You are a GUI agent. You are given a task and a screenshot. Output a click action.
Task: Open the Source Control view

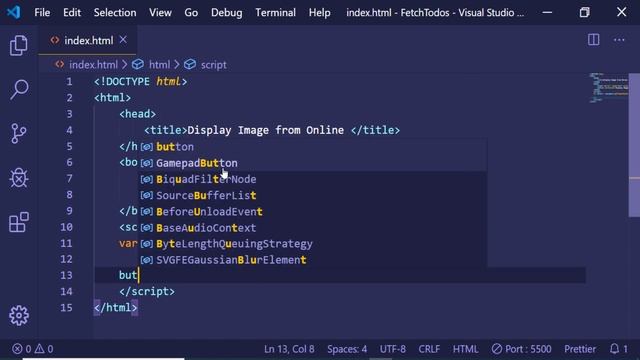(x=19, y=133)
